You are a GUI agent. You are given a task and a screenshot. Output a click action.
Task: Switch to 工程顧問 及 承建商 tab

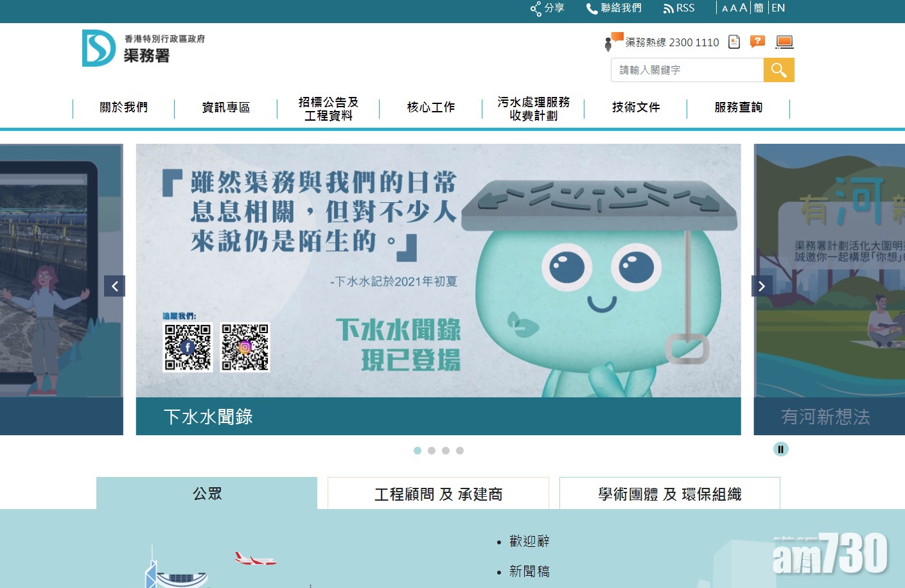438,494
